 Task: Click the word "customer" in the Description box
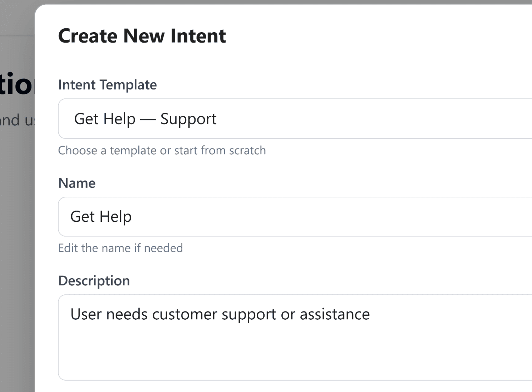pyautogui.click(x=185, y=314)
